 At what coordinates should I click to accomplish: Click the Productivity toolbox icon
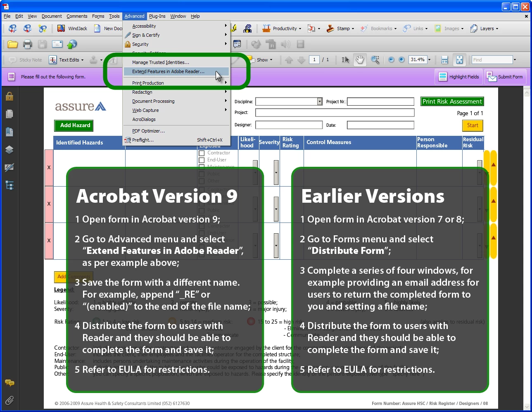click(x=266, y=28)
